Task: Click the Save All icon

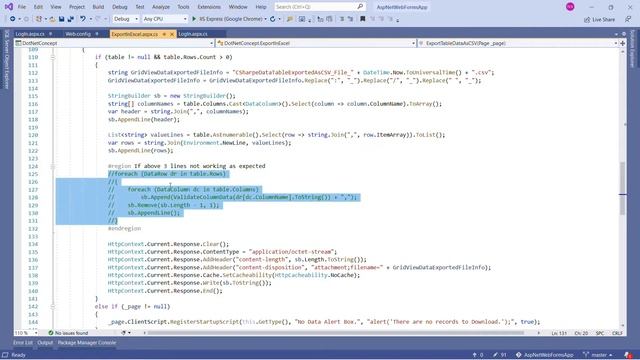Action: coord(71,19)
